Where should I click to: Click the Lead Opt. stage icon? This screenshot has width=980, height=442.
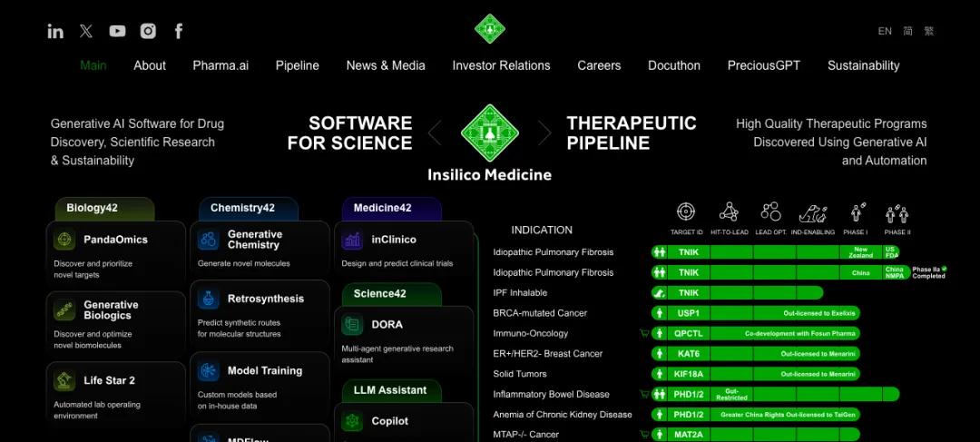771,211
